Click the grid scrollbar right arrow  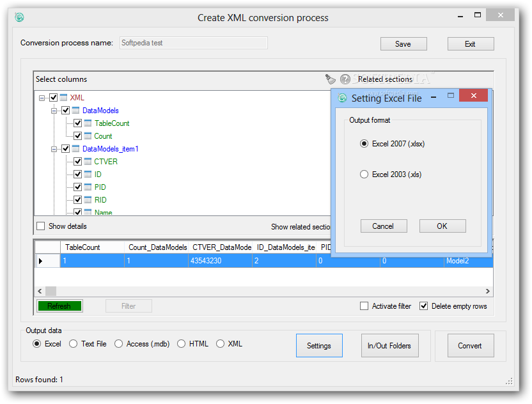click(x=487, y=291)
